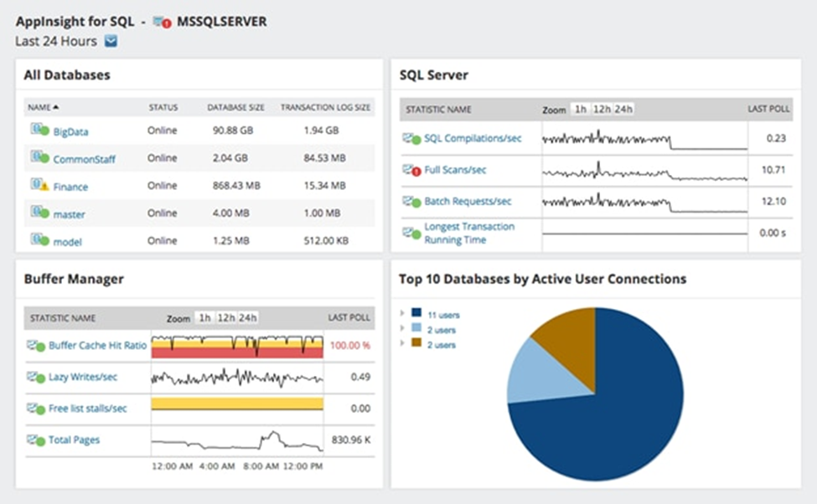This screenshot has height=504, width=817.
Task: Click the Full Scans/sec critical status icon
Action: pyautogui.click(x=411, y=170)
